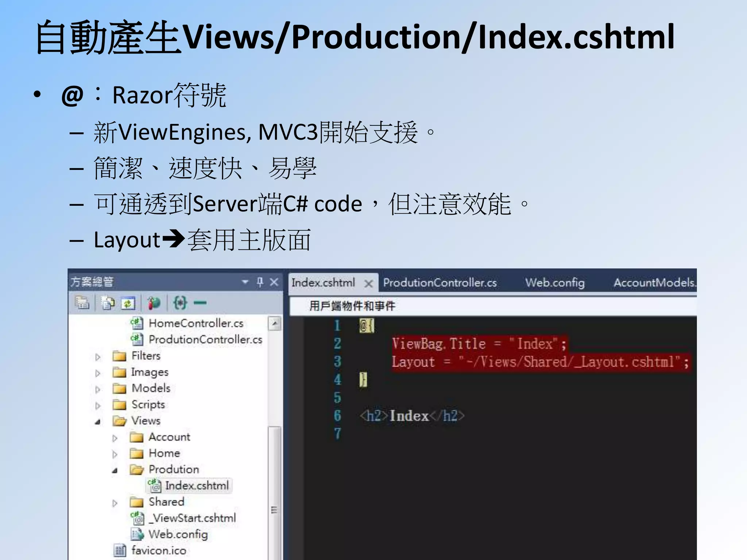Click the Refresh icon in Solution Explorer
Screen dimensions: 747x560
128,303
